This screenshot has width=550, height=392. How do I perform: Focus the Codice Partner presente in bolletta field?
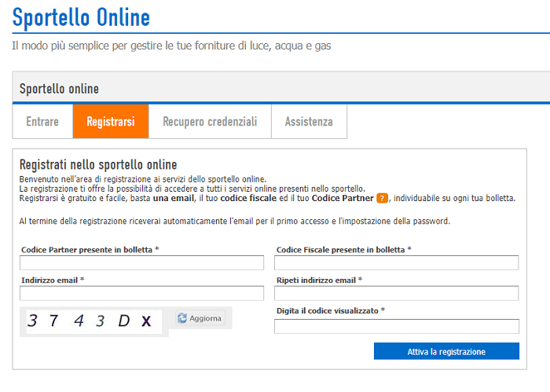point(141,262)
